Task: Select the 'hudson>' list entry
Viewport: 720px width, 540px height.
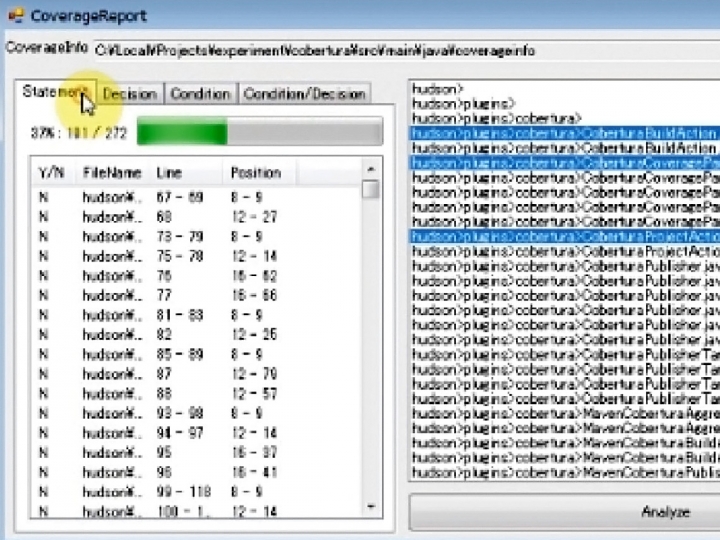Action: coord(565,89)
